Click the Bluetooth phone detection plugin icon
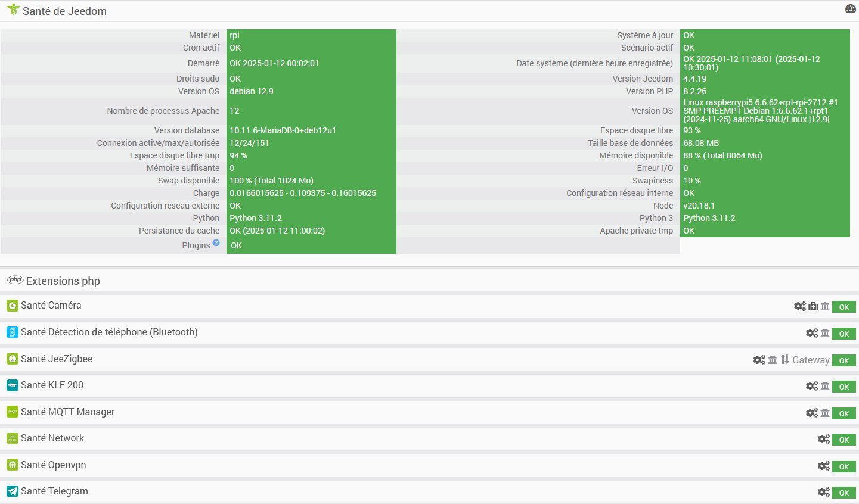The image size is (859, 504). (13, 332)
